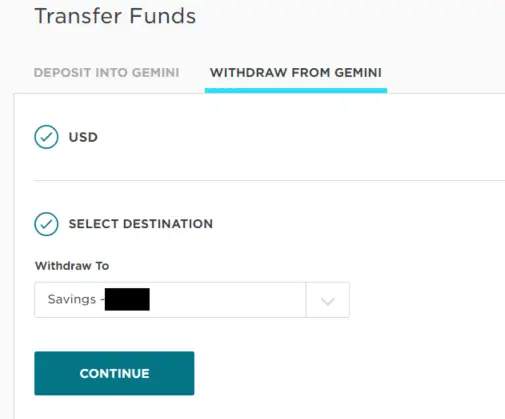Click the Transfer Funds page heading
505x419 pixels.
click(x=115, y=16)
